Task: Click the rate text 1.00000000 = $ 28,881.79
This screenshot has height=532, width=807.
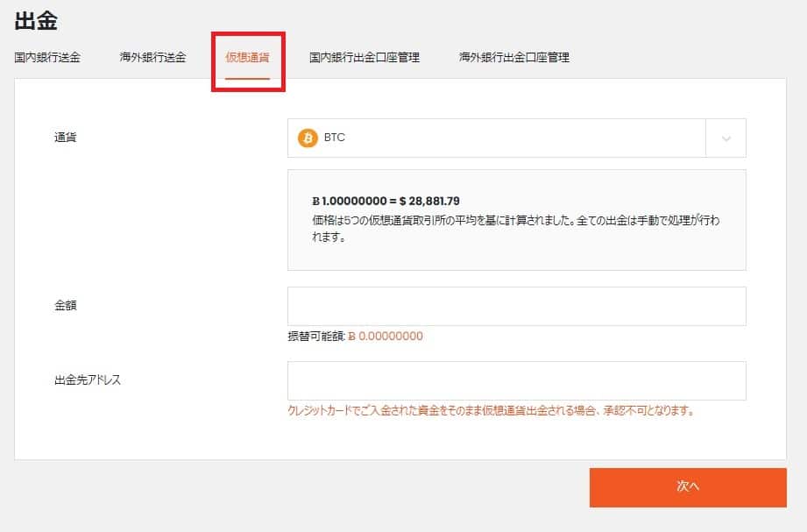Action: point(386,201)
